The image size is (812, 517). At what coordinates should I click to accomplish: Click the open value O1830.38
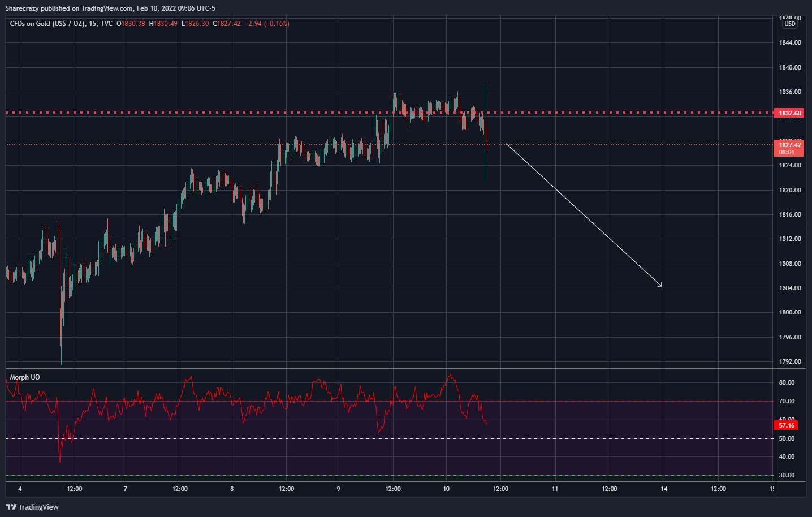[131, 24]
